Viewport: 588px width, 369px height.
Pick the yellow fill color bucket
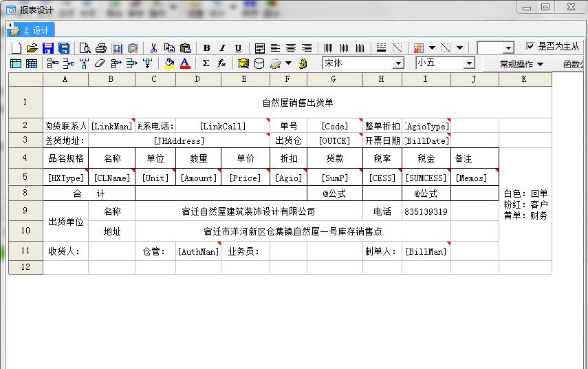pos(169,63)
